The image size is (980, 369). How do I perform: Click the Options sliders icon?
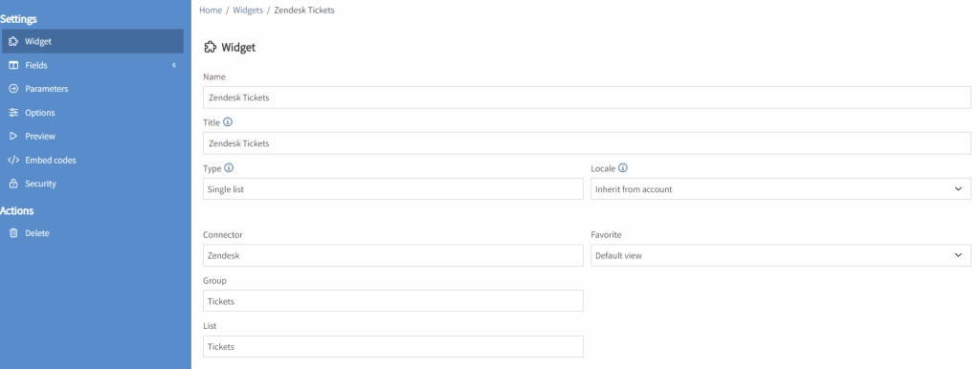13,113
